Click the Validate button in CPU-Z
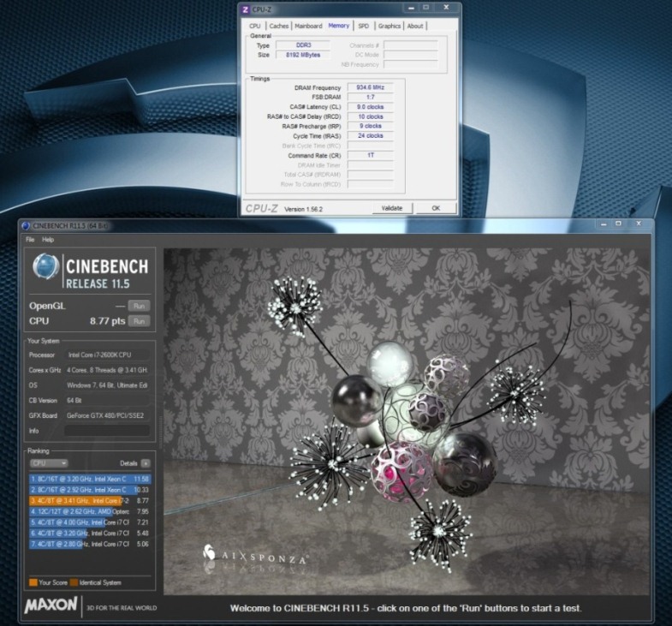The height and width of the screenshot is (626, 672). [392, 208]
